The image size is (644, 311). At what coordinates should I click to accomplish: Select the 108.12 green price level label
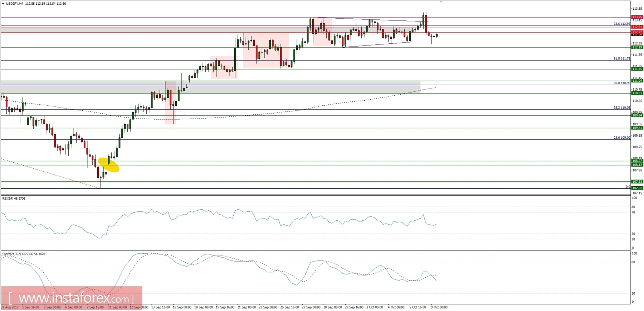click(x=637, y=165)
